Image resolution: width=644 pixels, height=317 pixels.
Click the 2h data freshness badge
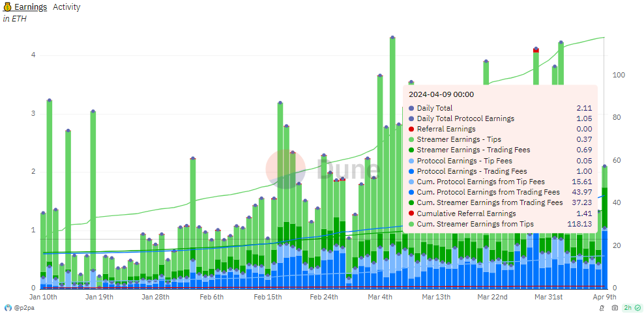point(632,308)
